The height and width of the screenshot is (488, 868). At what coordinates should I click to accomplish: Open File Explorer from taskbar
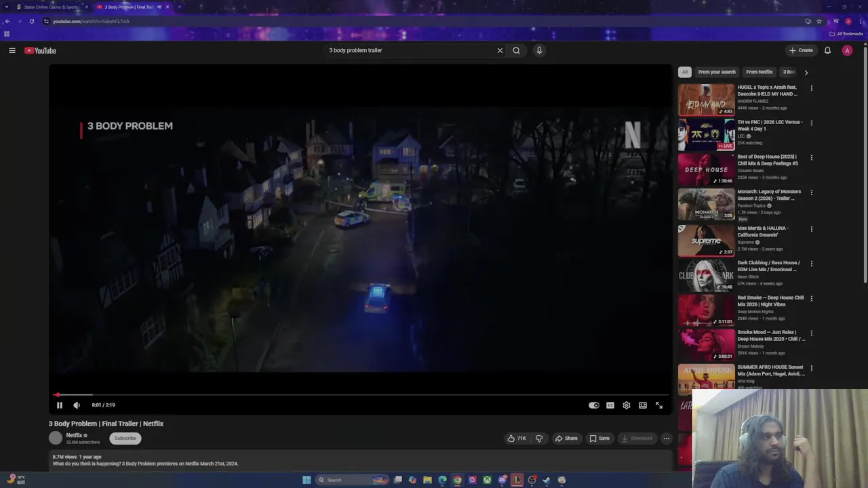point(427,480)
